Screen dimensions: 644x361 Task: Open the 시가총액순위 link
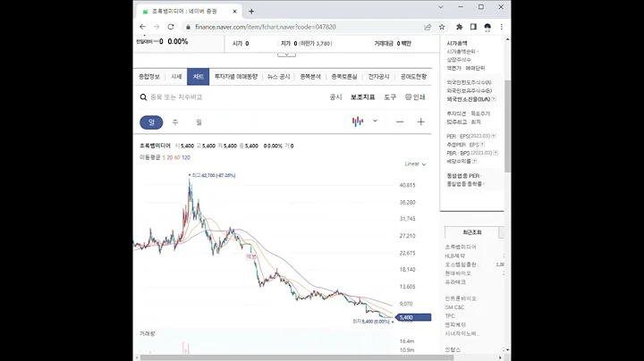[x=462, y=52]
